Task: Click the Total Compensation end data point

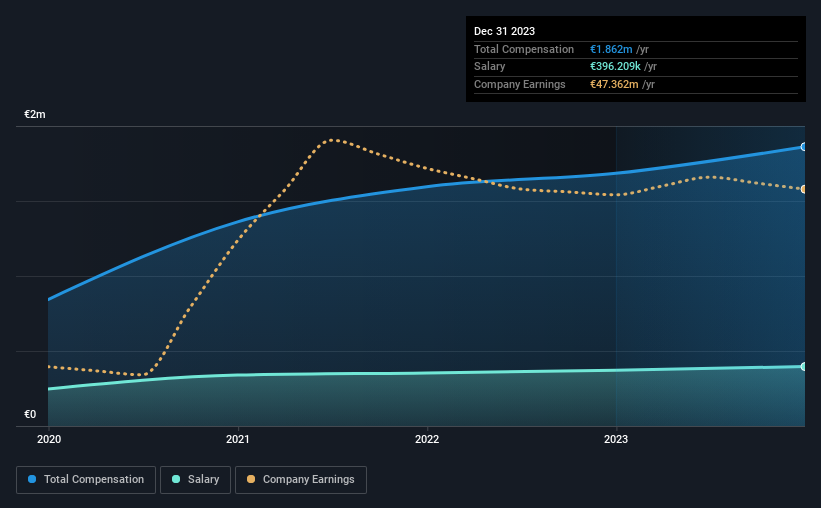Action: (803, 147)
